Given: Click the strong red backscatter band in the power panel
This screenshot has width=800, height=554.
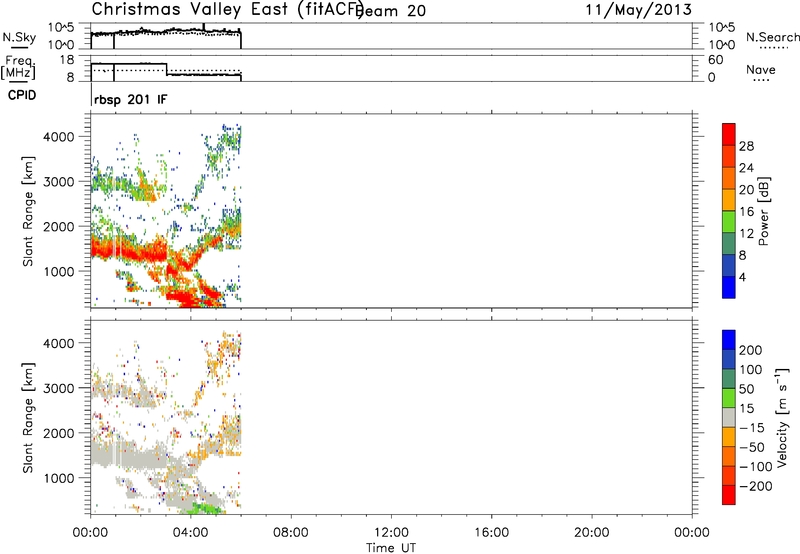Looking at the screenshot, I should [130, 250].
